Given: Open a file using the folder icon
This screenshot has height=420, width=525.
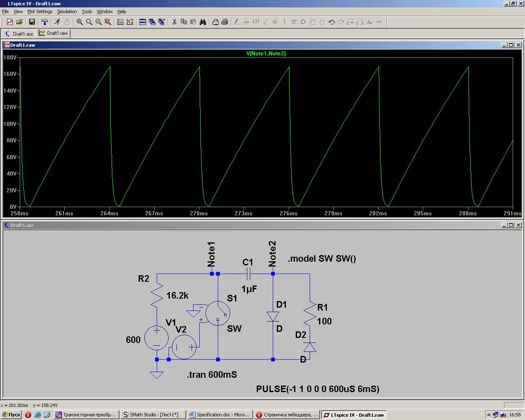Looking at the screenshot, I should 19,22.
